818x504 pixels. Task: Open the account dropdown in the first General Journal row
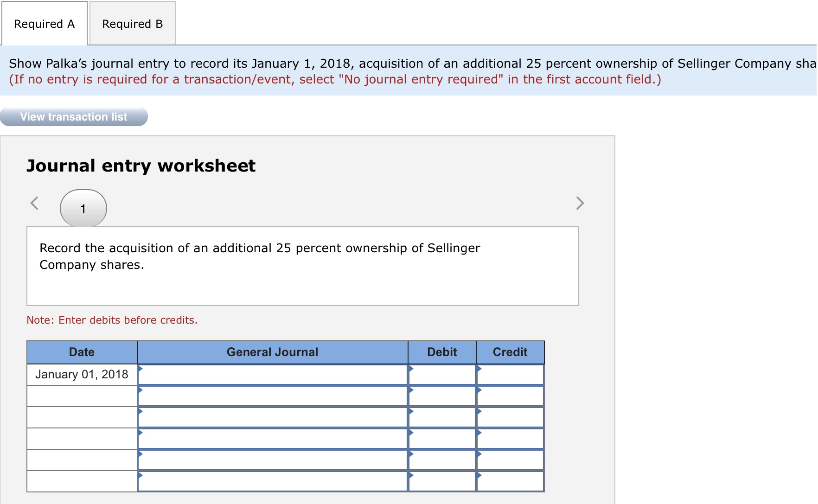click(141, 370)
